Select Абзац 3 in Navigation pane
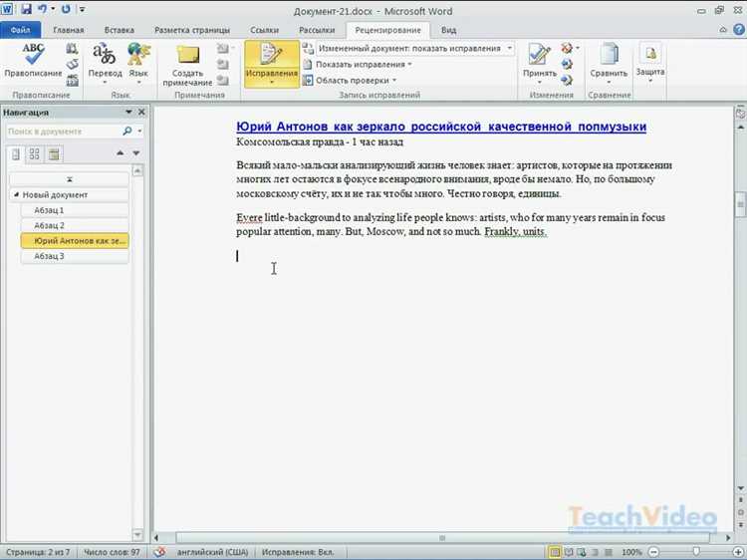747x560 pixels. (x=75, y=256)
